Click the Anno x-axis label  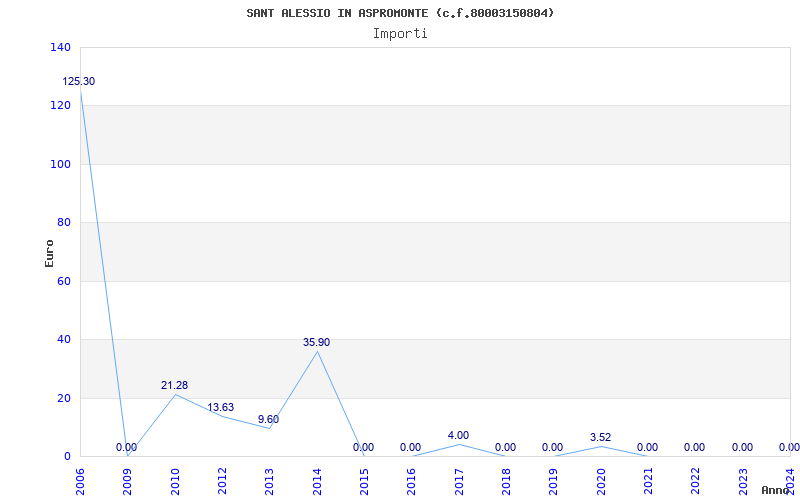click(774, 490)
